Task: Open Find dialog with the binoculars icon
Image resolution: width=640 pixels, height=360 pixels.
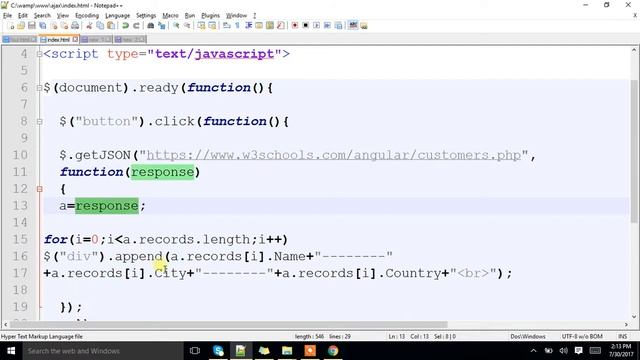Action: [x=151, y=26]
